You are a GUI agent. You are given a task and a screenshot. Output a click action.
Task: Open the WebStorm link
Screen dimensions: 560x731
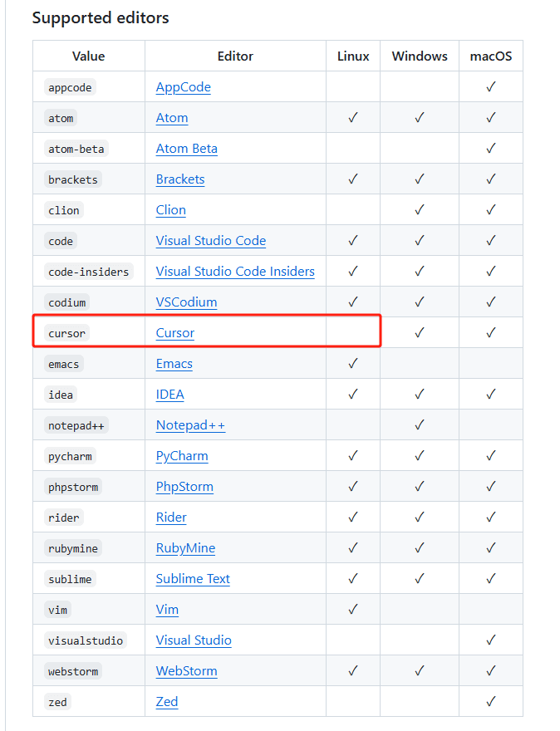[x=186, y=672]
